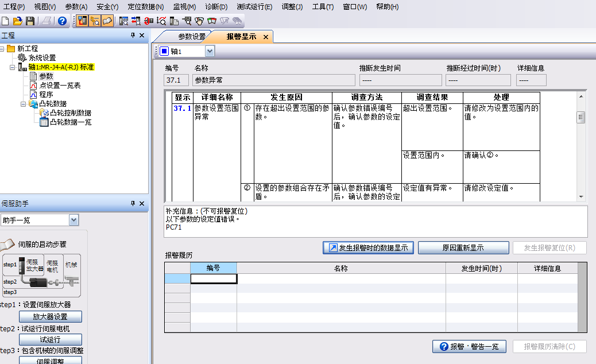Screen dimensions: 596x364
Task: Click the red waveform icon beside 点设置一览表
Action: (x=33, y=86)
